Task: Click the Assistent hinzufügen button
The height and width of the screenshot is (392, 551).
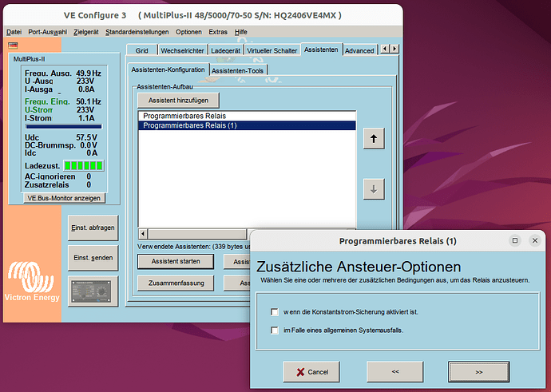Action: tap(178, 101)
